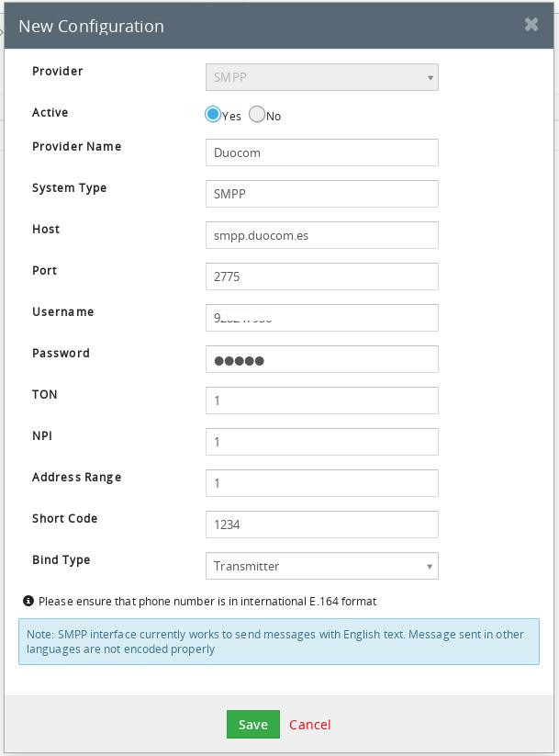The height and width of the screenshot is (756, 559).
Task: Edit the Address Range field
Action: click(x=321, y=483)
